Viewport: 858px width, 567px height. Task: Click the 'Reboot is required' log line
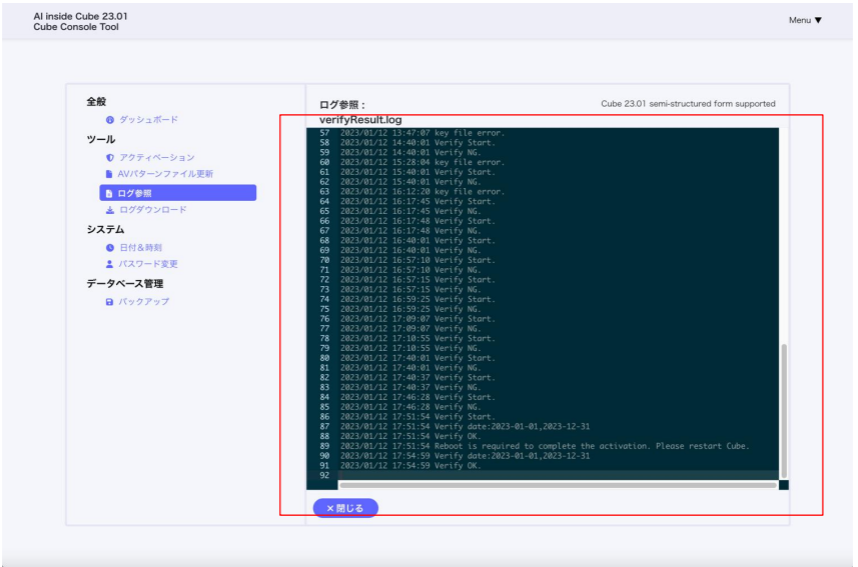pos(544,446)
